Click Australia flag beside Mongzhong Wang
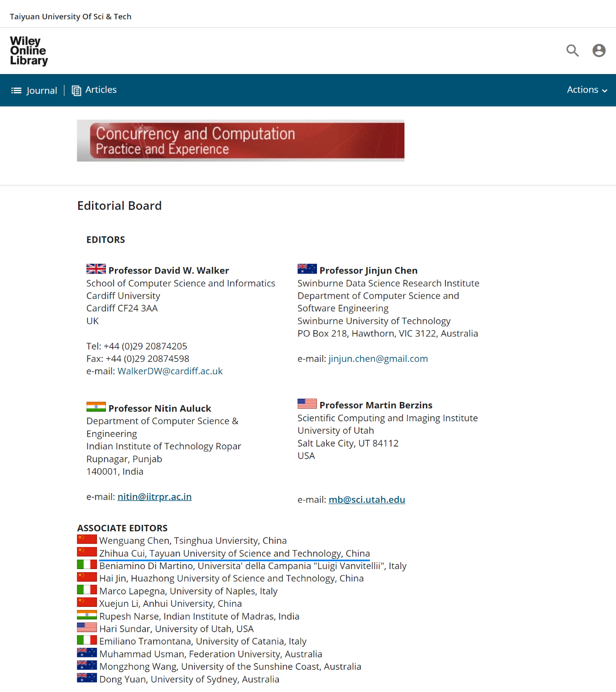Image resolution: width=616 pixels, height=692 pixels. pyautogui.click(x=87, y=665)
